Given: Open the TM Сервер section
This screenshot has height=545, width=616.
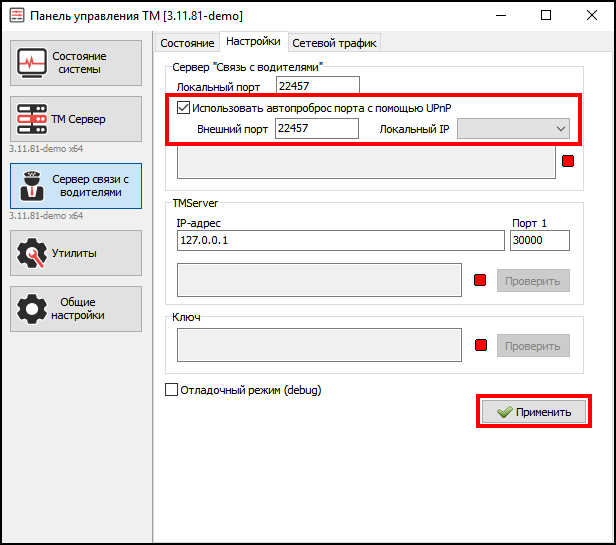Looking at the screenshot, I should click(x=76, y=120).
